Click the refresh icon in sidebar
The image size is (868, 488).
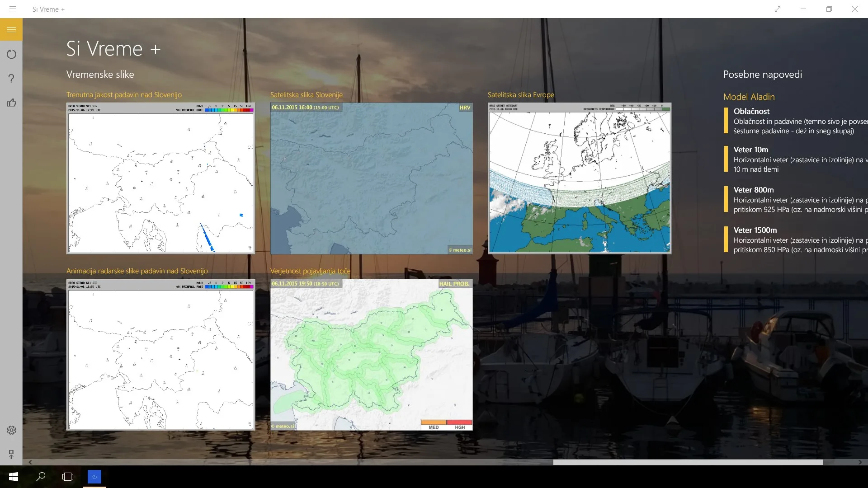point(11,54)
